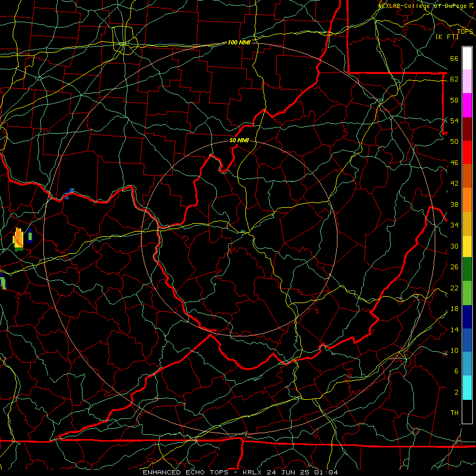Click the '24 JUN 25 01:04' timestamp
The height and width of the screenshot is (476, 476).
302,472
